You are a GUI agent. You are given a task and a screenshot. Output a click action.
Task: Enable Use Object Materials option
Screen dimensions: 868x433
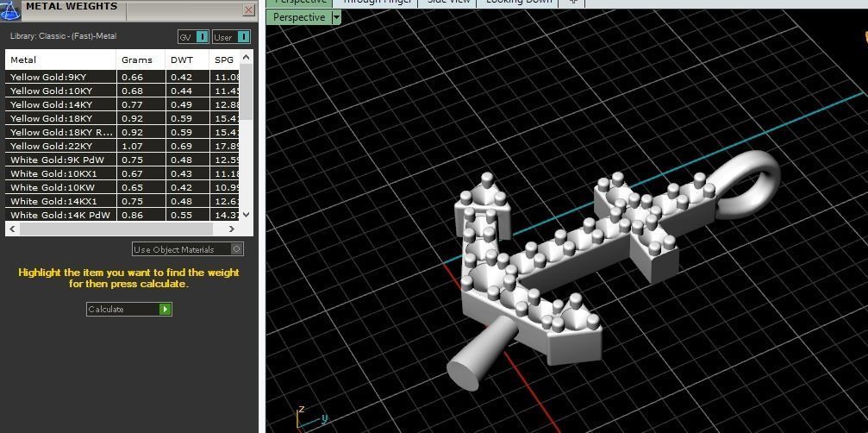pos(188,249)
